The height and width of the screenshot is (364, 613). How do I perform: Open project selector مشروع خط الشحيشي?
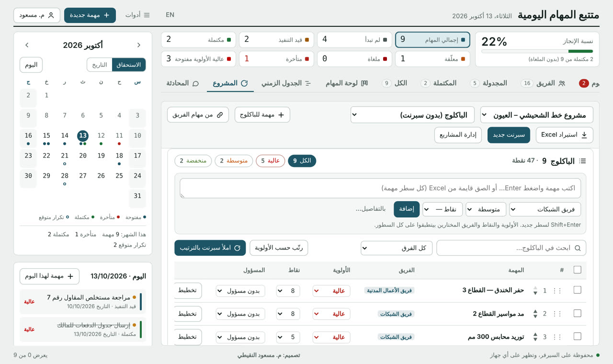[x=537, y=115]
